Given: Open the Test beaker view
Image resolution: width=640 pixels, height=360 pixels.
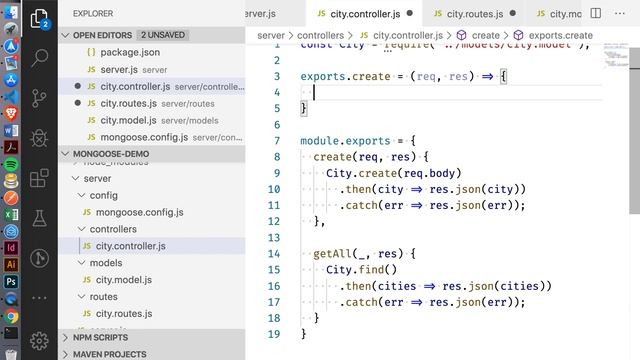Looking at the screenshot, I should (39, 218).
